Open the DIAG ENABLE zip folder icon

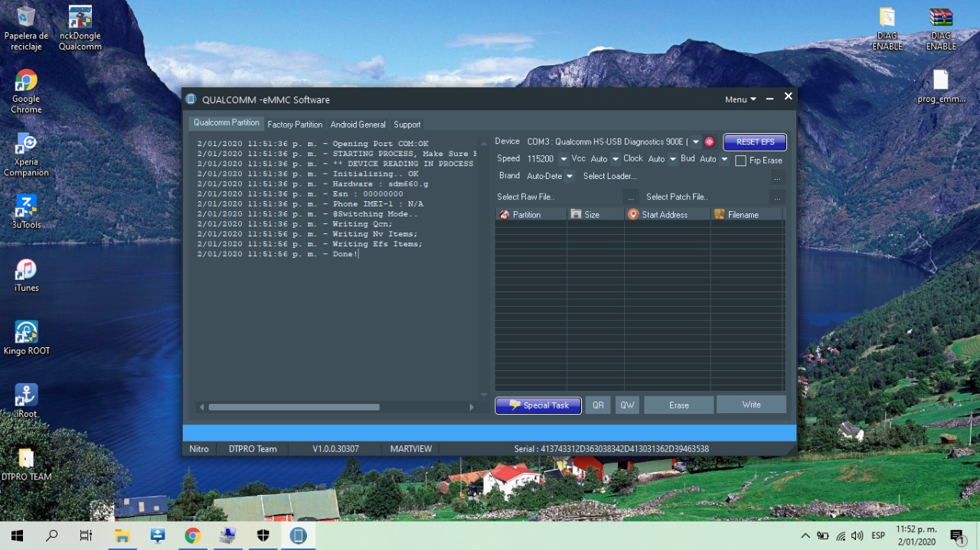pyautogui.click(x=887, y=28)
